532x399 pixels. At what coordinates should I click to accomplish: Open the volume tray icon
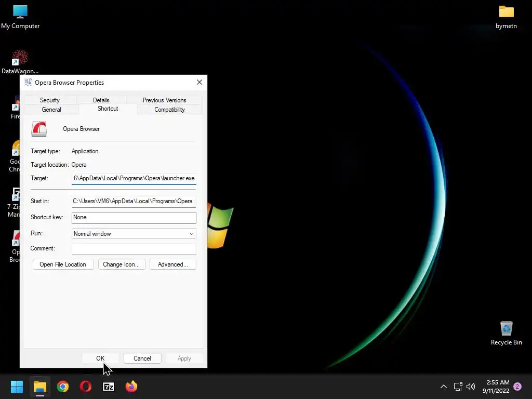[471, 387]
